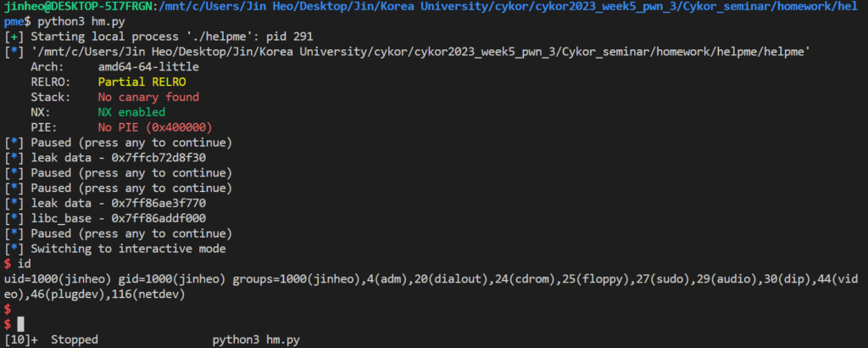The width and height of the screenshot is (868, 348).
Task: Click the 'No PIE (0x400000)' text
Action: tap(155, 127)
